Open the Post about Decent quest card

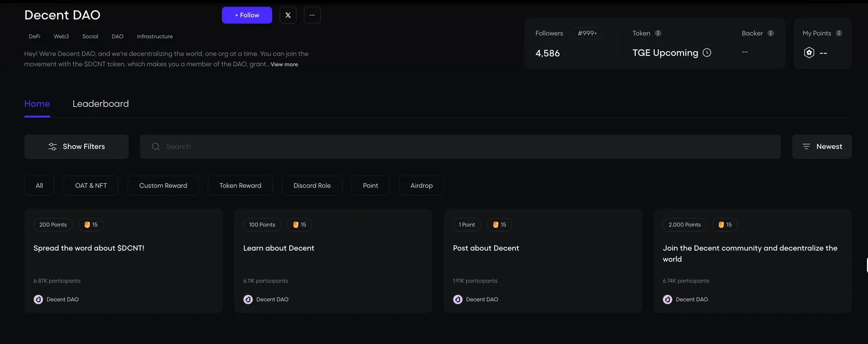pos(543,261)
